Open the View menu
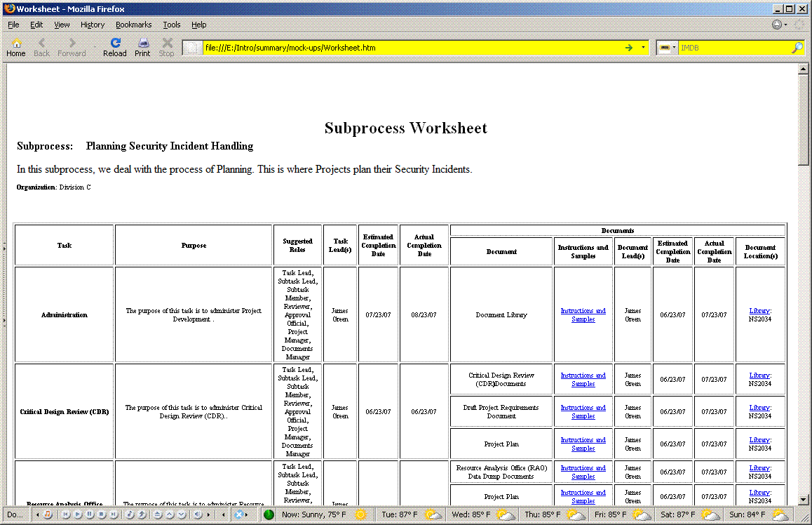This screenshot has width=812, height=525. (x=62, y=25)
